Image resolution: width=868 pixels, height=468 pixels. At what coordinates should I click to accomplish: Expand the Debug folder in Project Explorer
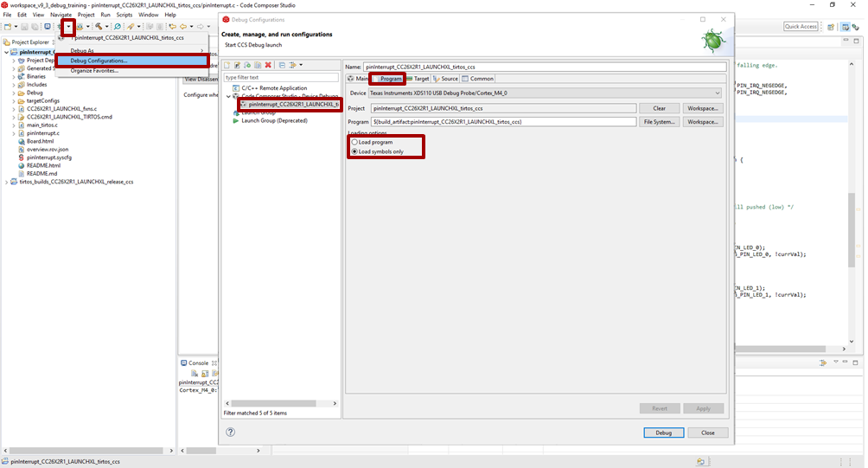(16, 93)
